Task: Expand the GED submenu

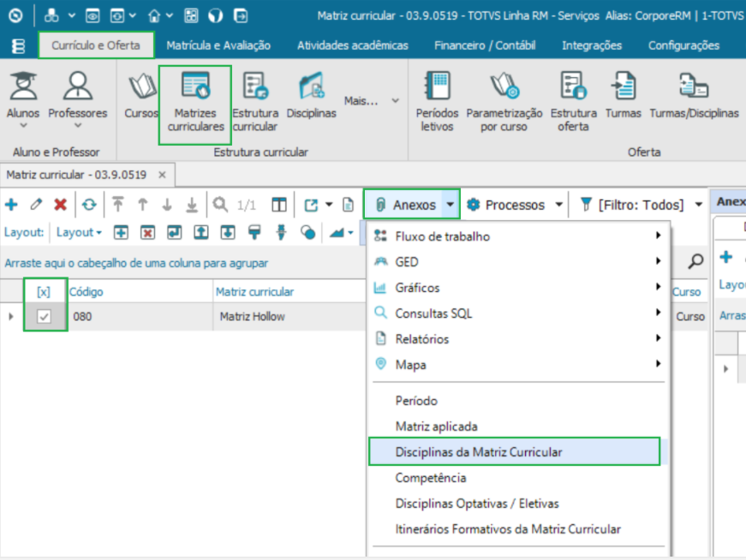Action: 518,262
